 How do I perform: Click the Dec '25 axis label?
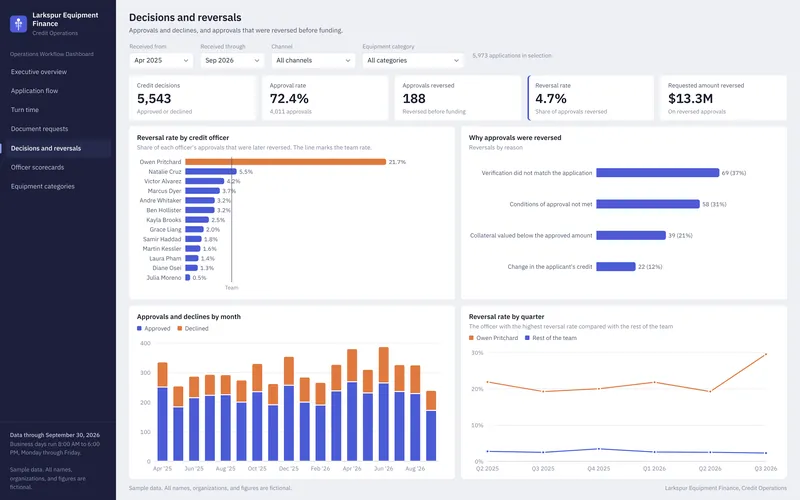tap(289, 468)
